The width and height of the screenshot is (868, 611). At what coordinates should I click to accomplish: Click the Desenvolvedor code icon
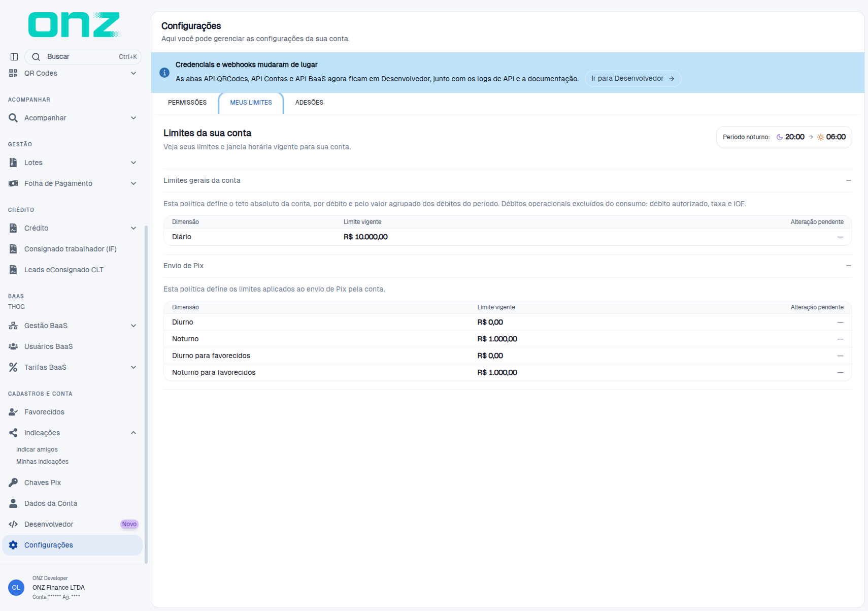[x=13, y=524]
